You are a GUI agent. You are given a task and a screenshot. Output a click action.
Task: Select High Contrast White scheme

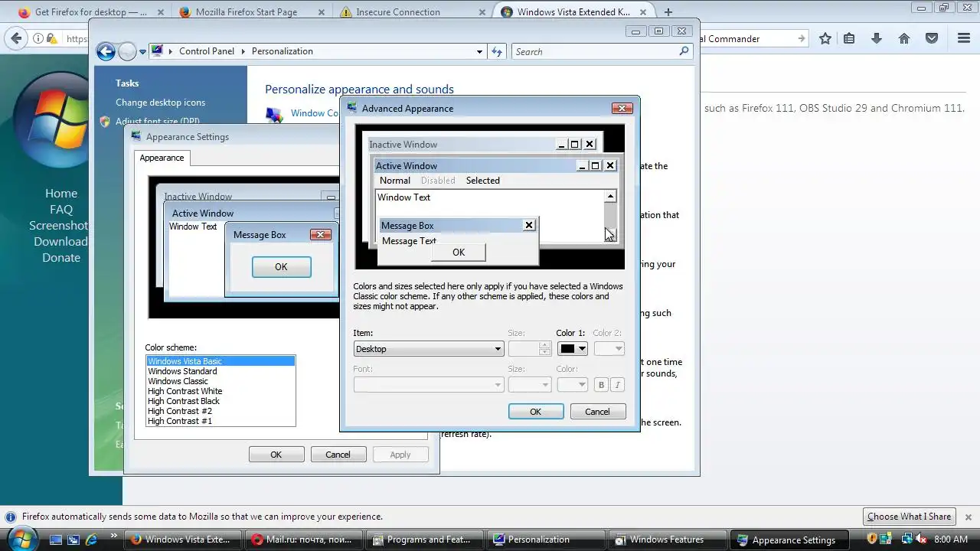pos(220,391)
